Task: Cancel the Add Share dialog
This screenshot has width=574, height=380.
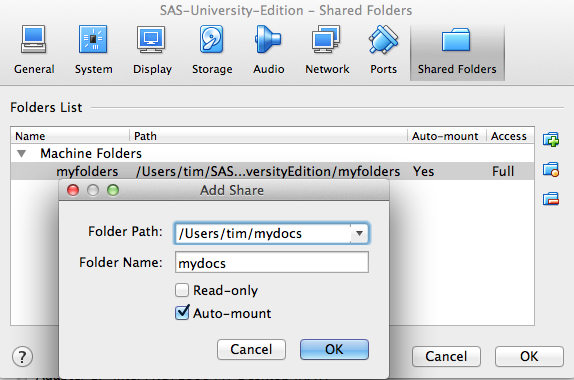Action: [251, 349]
